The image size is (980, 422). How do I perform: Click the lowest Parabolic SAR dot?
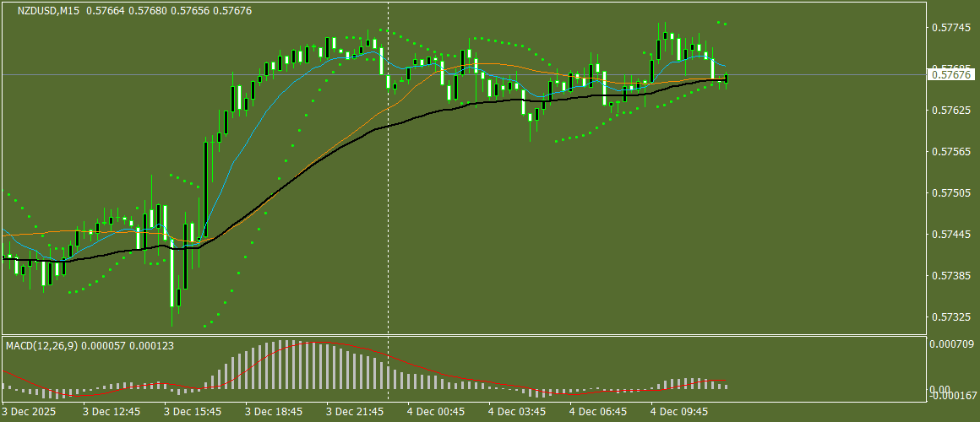[204, 326]
